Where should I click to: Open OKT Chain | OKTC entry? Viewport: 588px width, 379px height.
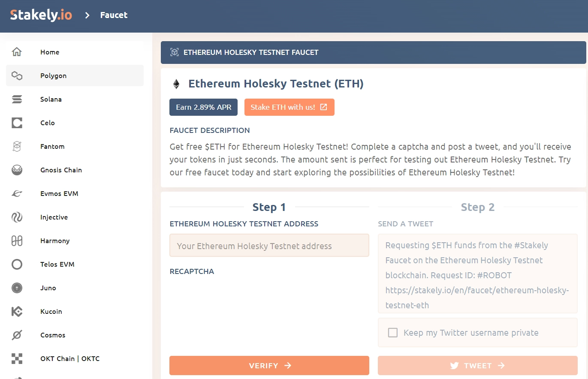coord(69,359)
